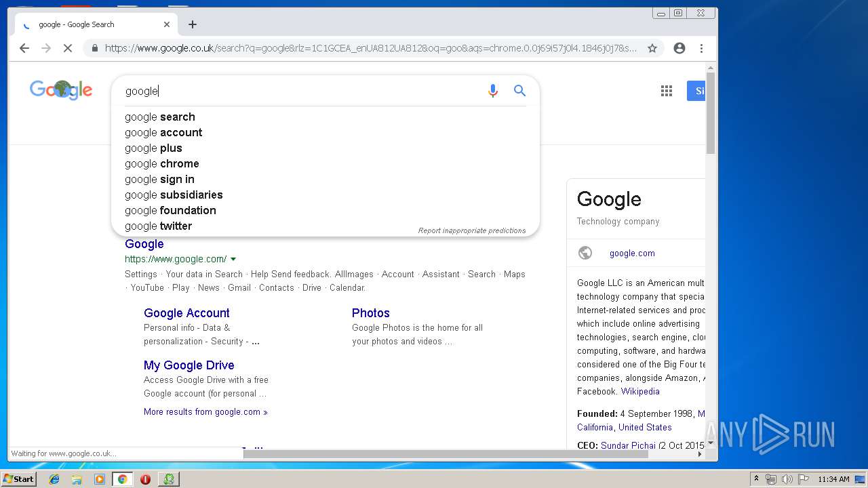Open the Photos sitelink

[x=370, y=313]
